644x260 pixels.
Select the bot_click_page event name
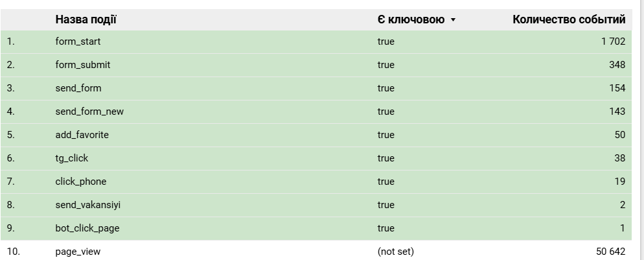coord(87,228)
